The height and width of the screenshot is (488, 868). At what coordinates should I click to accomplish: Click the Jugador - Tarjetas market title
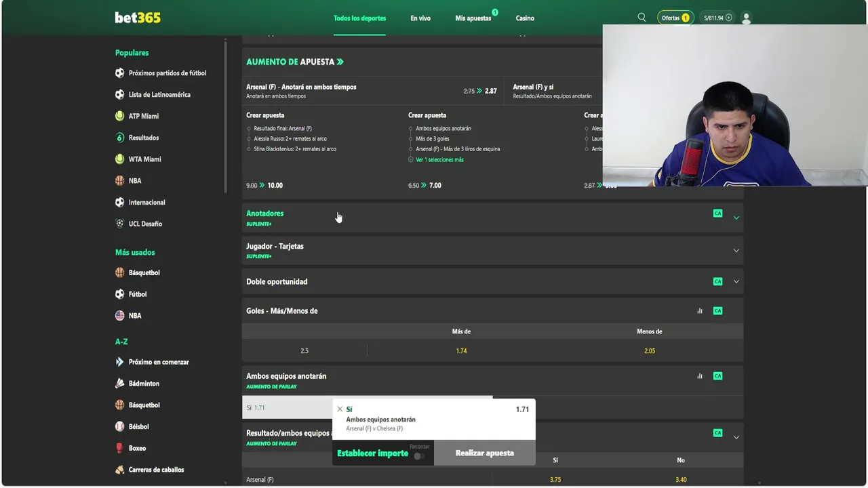(x=275, y=246)
